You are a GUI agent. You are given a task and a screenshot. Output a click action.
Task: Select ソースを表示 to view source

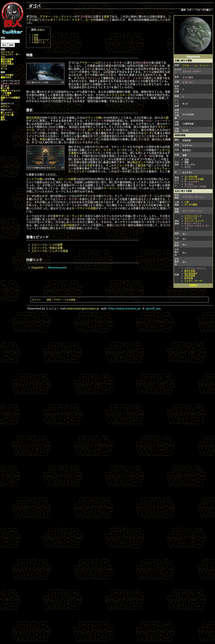point(7,75)
